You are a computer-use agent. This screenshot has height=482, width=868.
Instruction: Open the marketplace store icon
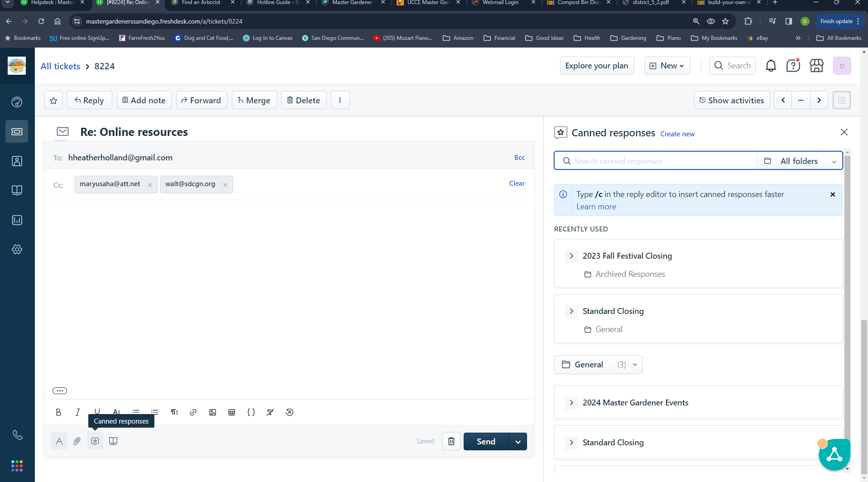(x=816, y=66)
